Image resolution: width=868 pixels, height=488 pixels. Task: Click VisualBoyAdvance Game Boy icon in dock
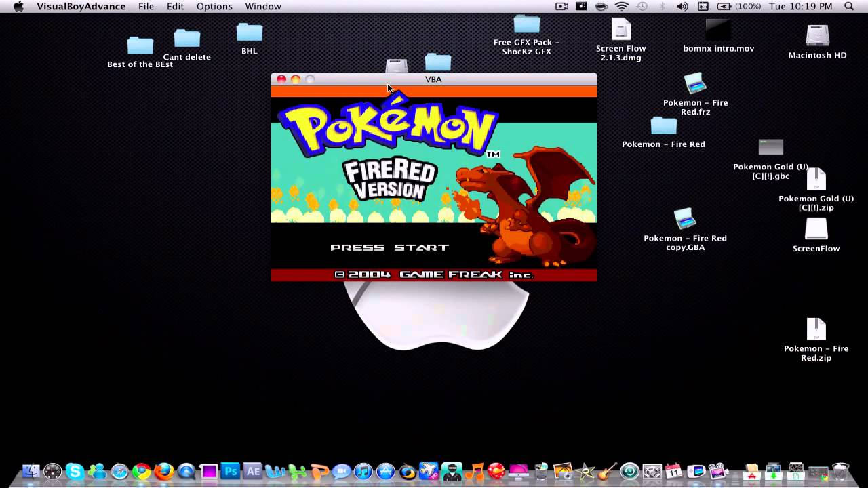tap(696, 471)
